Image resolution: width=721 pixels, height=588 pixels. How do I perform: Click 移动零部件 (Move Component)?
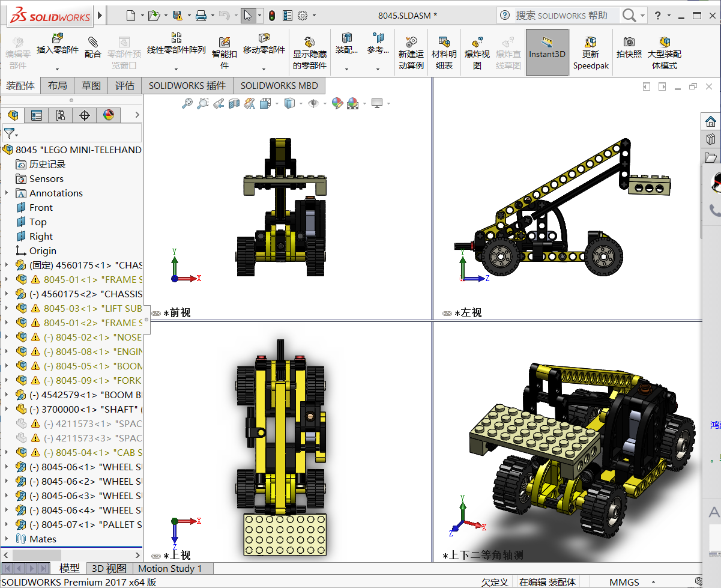264,44
